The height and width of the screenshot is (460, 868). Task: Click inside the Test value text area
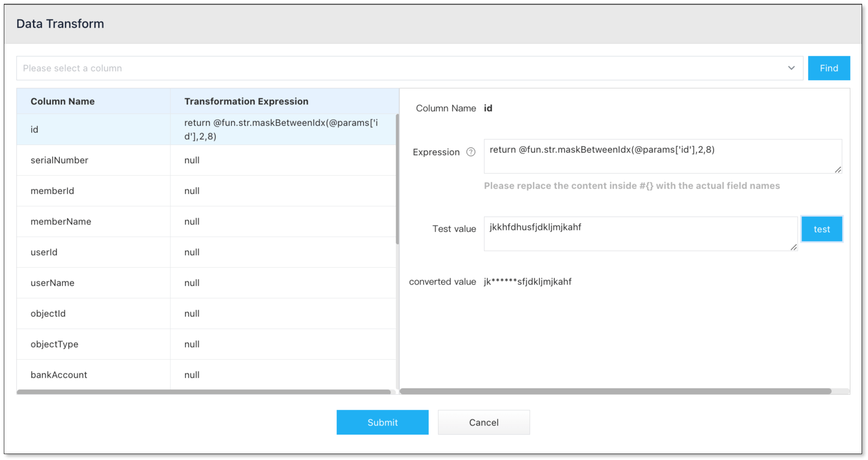click(640, 234)
